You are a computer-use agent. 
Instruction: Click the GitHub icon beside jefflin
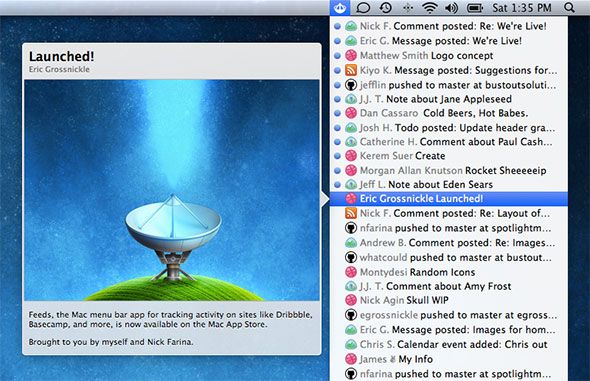(x=351, y=85)
